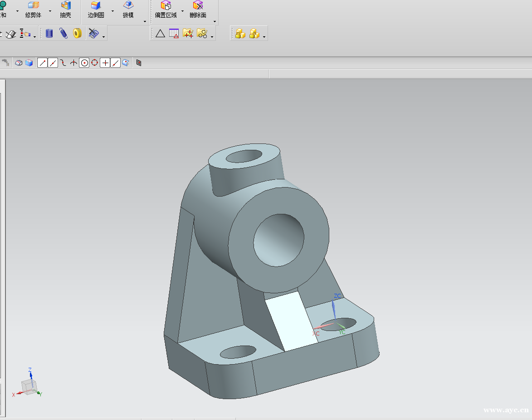Activate the Edge Blend (边倒圆) tool

pyautogui.click(x=96, y=10)
